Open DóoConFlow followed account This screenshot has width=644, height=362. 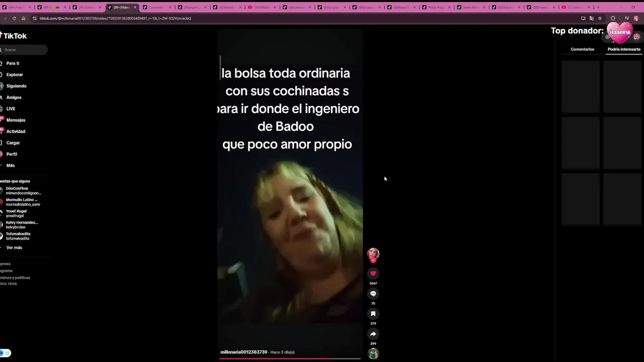[x=21, y=191]
